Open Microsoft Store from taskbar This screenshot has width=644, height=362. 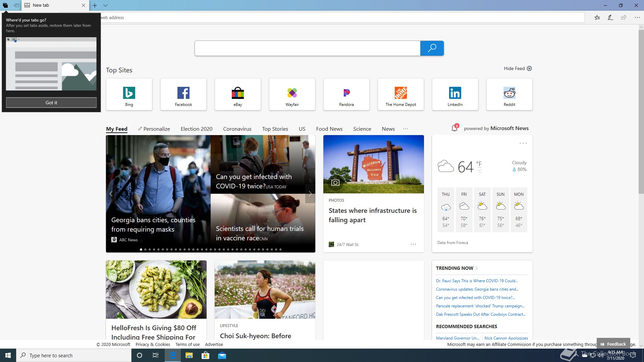tap(206, 355)
